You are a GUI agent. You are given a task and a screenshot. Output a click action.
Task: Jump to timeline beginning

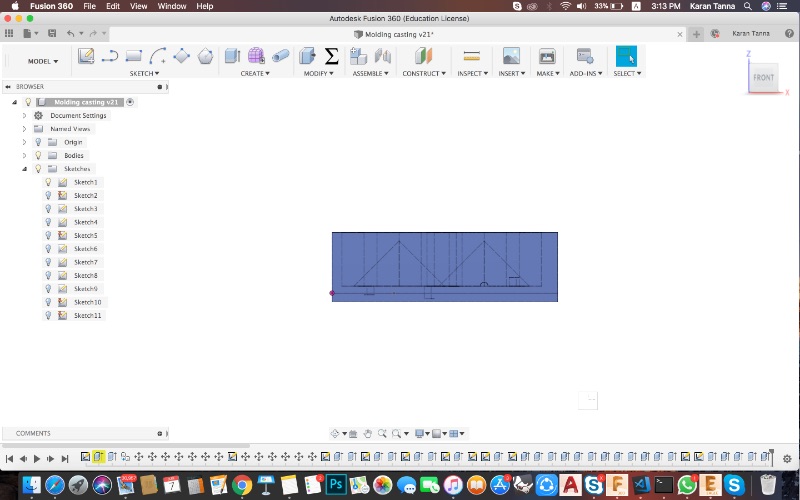point(9,459)
